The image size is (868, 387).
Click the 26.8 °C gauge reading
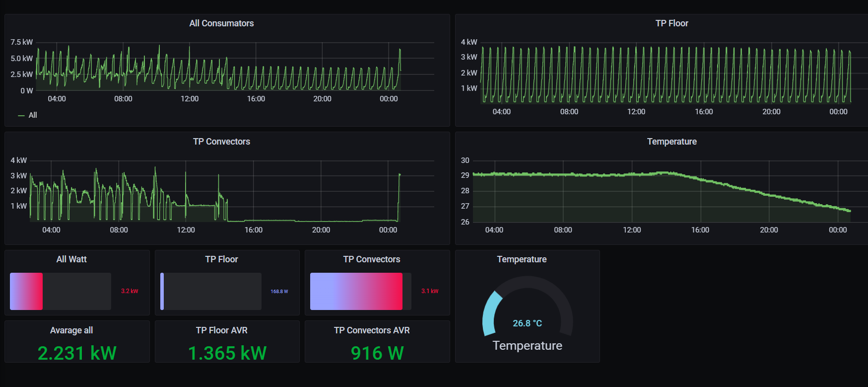(x=527, y=323)
